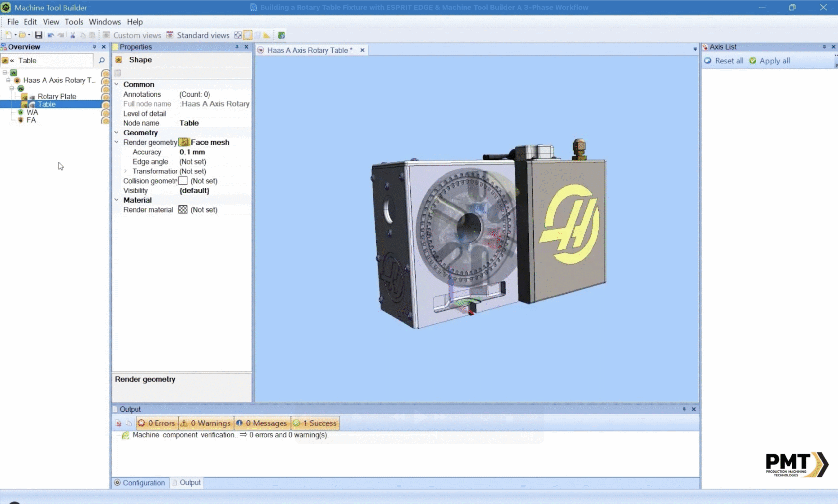
Task: Click the green machine verification icon
Action: (x=281, y=35)
